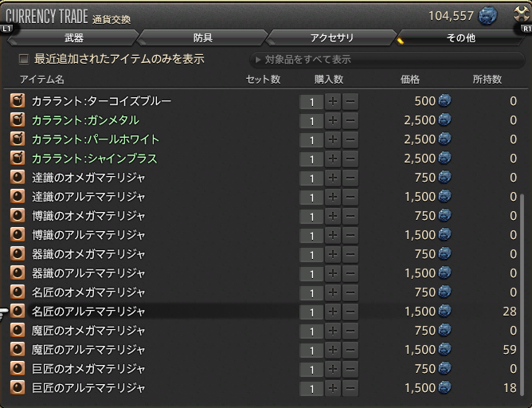Close the Currency Trade window

pos(521,14)
